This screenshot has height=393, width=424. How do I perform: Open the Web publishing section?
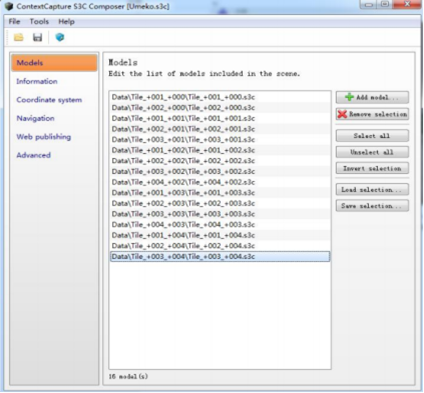(x=44, y=137)
